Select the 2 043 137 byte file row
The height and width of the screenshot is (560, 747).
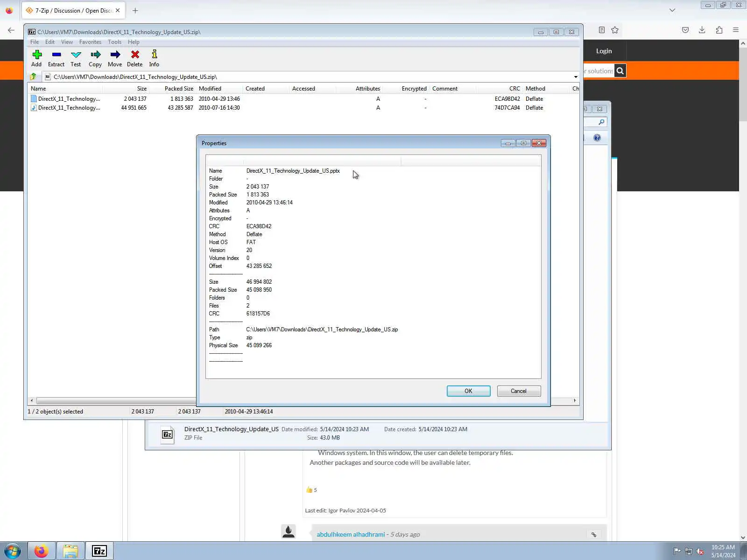[303, 99]
